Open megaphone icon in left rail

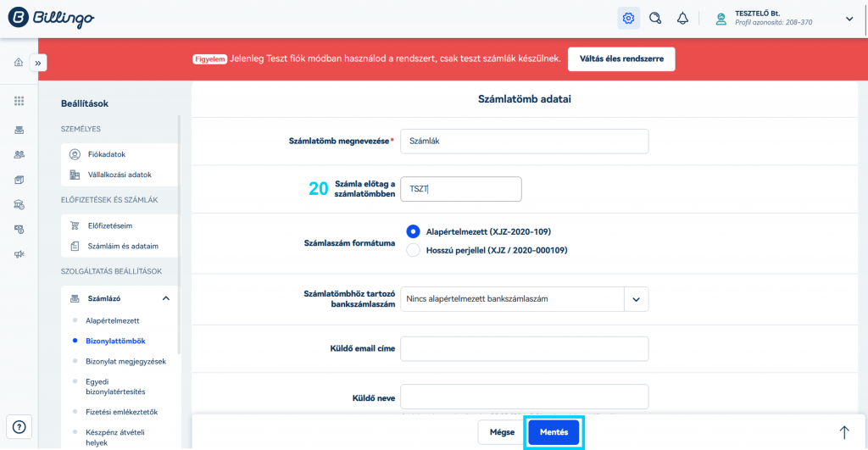click(19, 254)
